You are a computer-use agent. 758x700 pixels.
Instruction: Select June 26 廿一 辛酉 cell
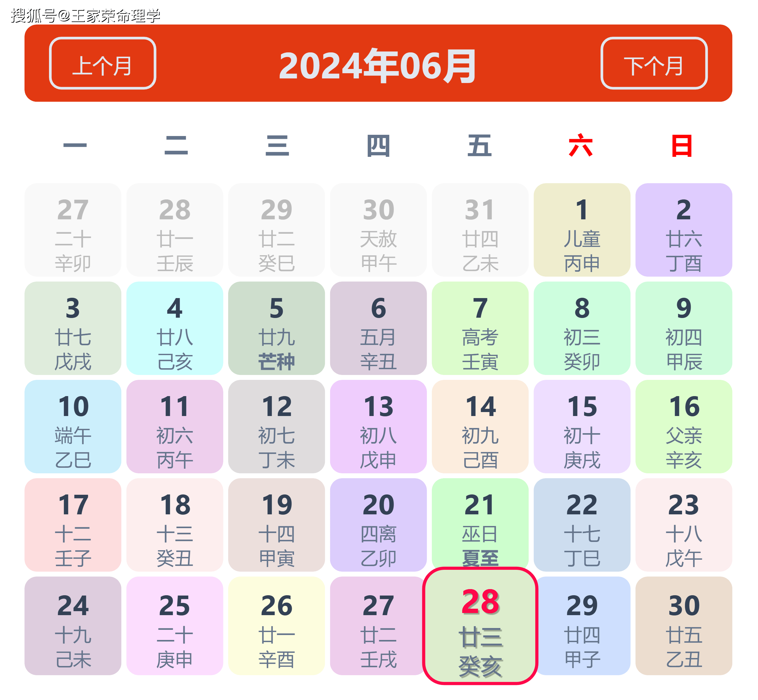point(276,626)
